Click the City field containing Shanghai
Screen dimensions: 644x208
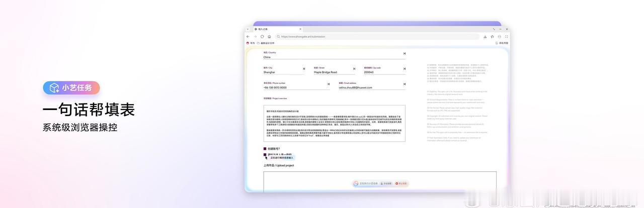[x=284, y=72]
